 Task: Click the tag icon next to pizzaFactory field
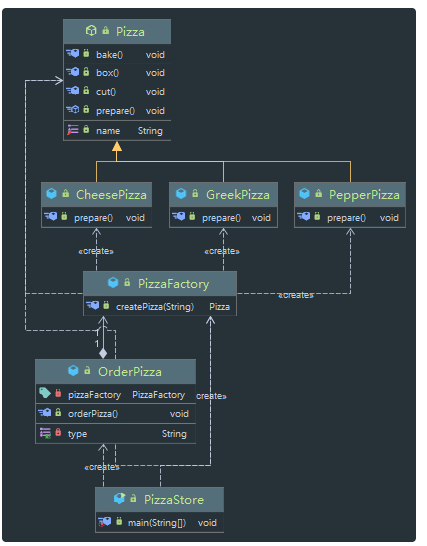[x=45, y=393]
